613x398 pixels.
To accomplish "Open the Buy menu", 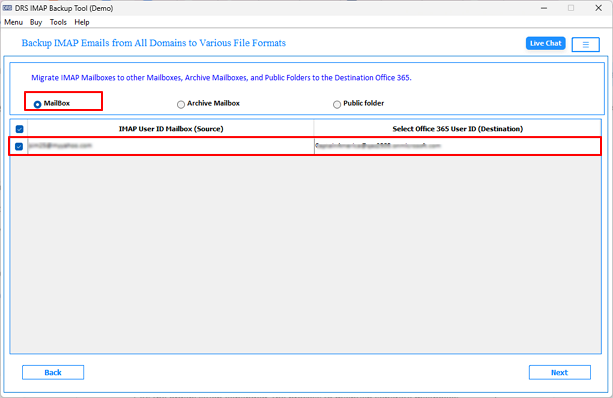I will pyautogui.click(x=36, y=22).
